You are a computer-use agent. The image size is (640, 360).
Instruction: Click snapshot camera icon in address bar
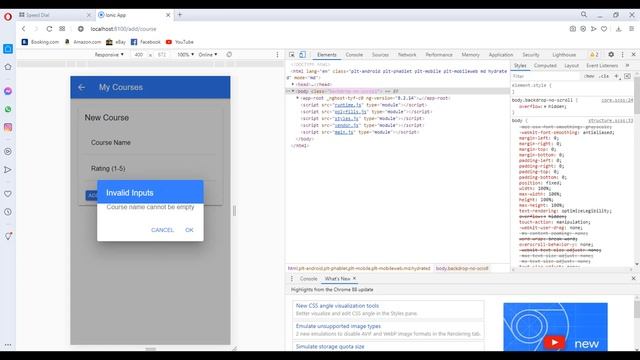coord(573,29)
